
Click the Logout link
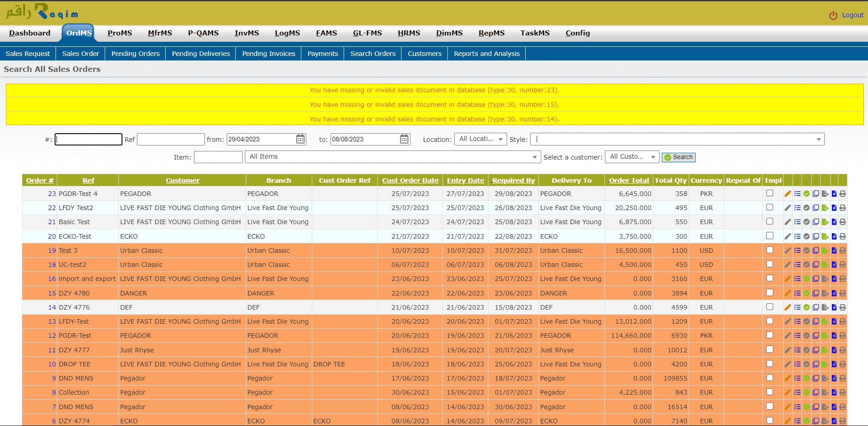pos(853,15)
